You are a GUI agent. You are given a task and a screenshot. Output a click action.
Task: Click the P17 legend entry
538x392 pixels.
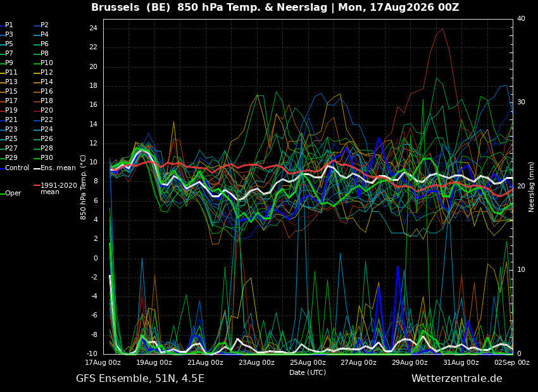(9, 101)
